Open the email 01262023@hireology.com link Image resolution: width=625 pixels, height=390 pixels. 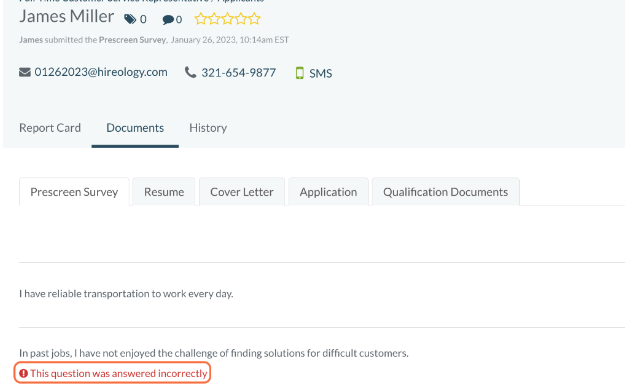pyautogui.click(x=101, y=72)
